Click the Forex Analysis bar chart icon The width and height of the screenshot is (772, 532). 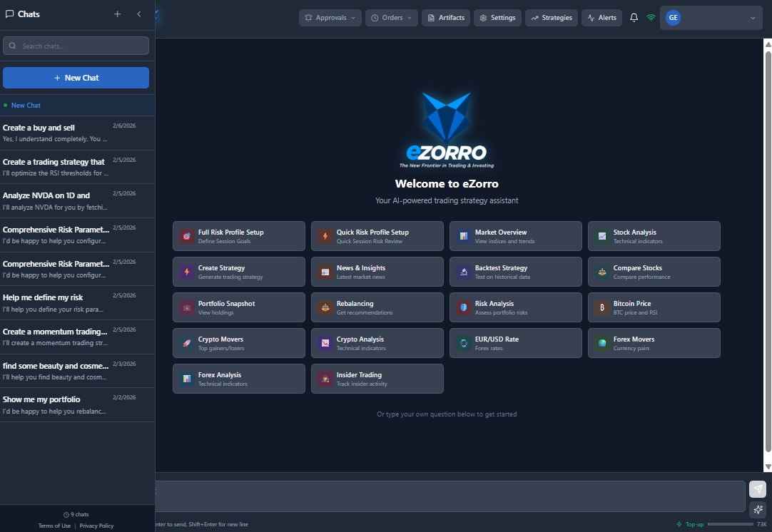187,379
